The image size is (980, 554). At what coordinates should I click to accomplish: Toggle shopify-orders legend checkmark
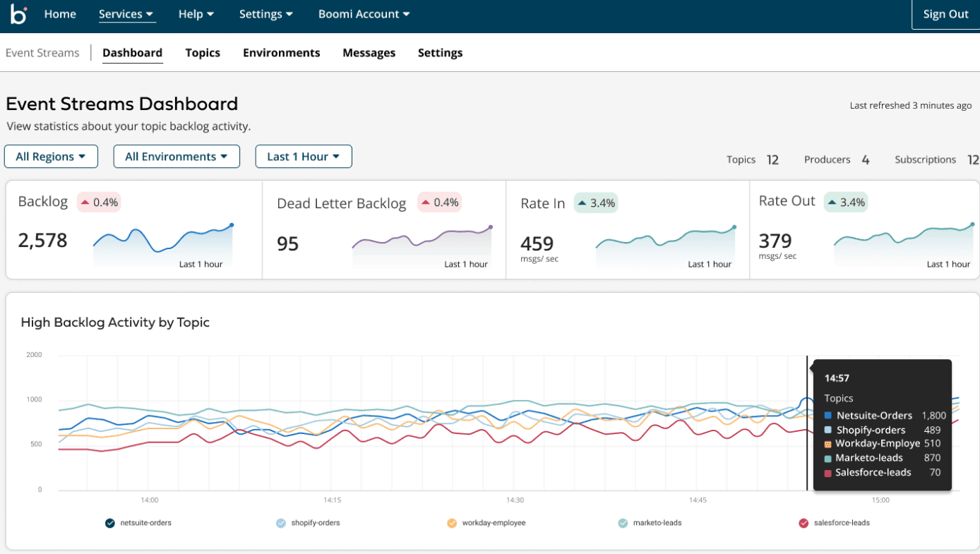(281, 523)
